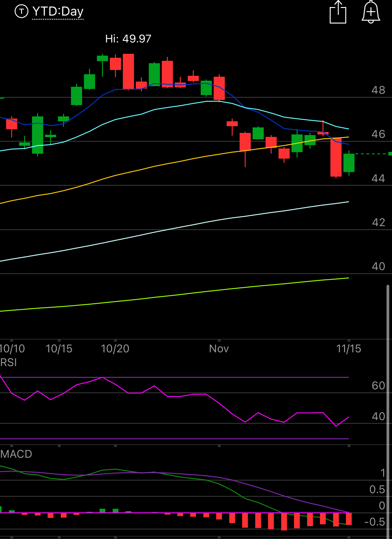
Task: Open the YTD:Day timeframe selector
Action: tap(58, 12)
